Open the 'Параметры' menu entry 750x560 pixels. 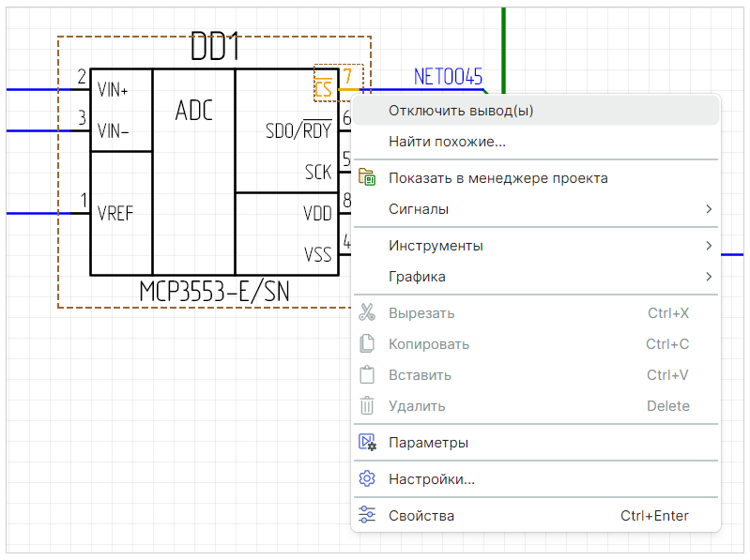[536, 443]
